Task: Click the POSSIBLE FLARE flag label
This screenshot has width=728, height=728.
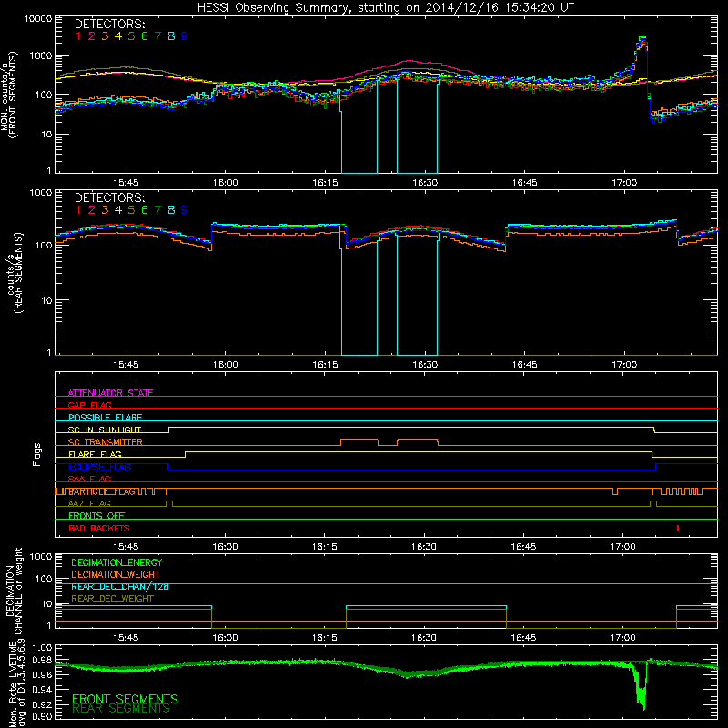Action: tap(105, 418)
